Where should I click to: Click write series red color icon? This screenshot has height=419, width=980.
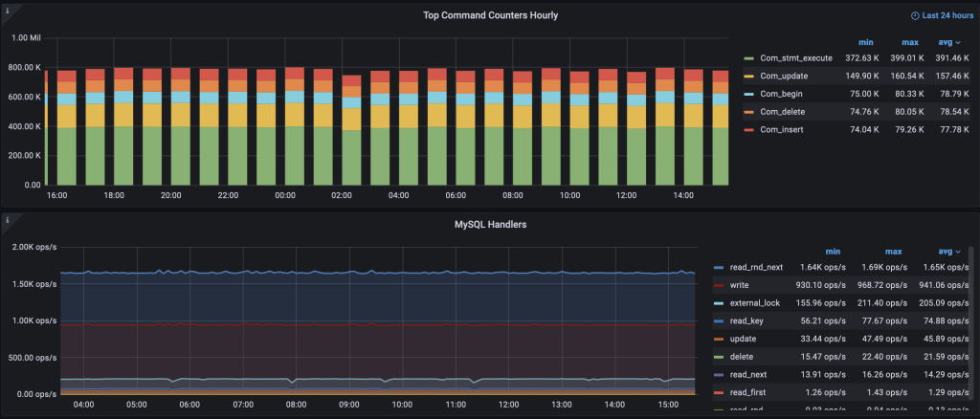[718, 285]
